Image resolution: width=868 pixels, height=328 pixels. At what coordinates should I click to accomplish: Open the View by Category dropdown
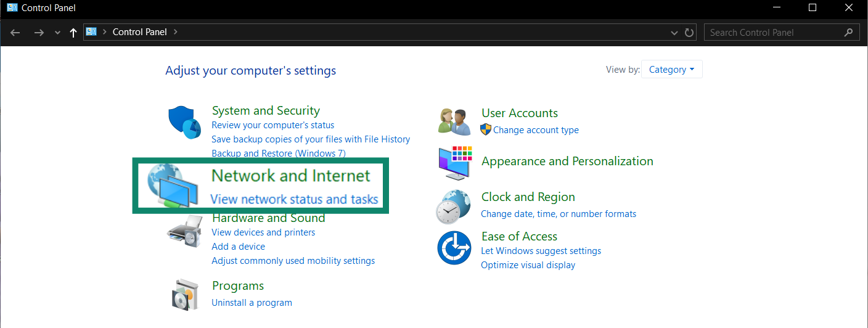(x=671, y=70)
